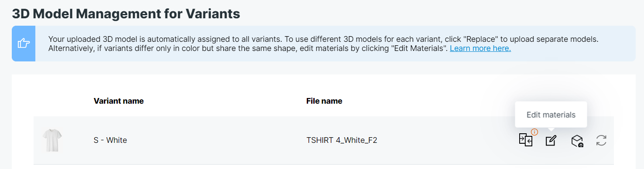Click the 3D Model Management for Variants heading

[x=126, y=14]
